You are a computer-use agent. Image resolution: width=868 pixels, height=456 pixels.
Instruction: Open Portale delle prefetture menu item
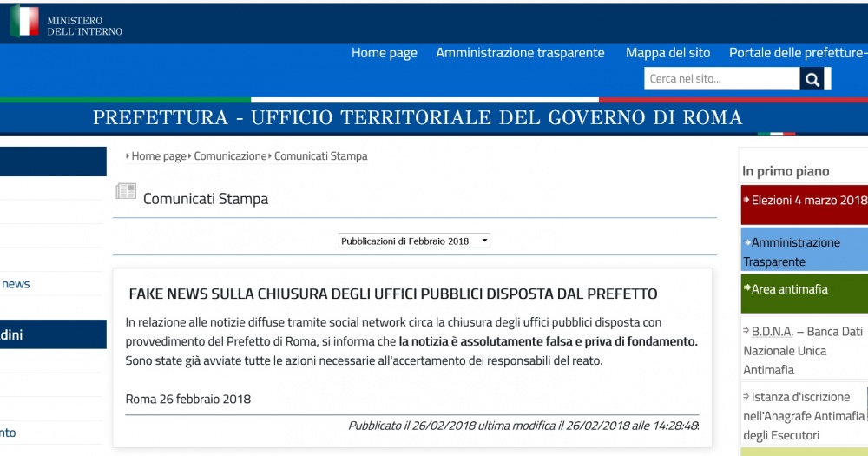pyautogui.click(x=798, y=53)
